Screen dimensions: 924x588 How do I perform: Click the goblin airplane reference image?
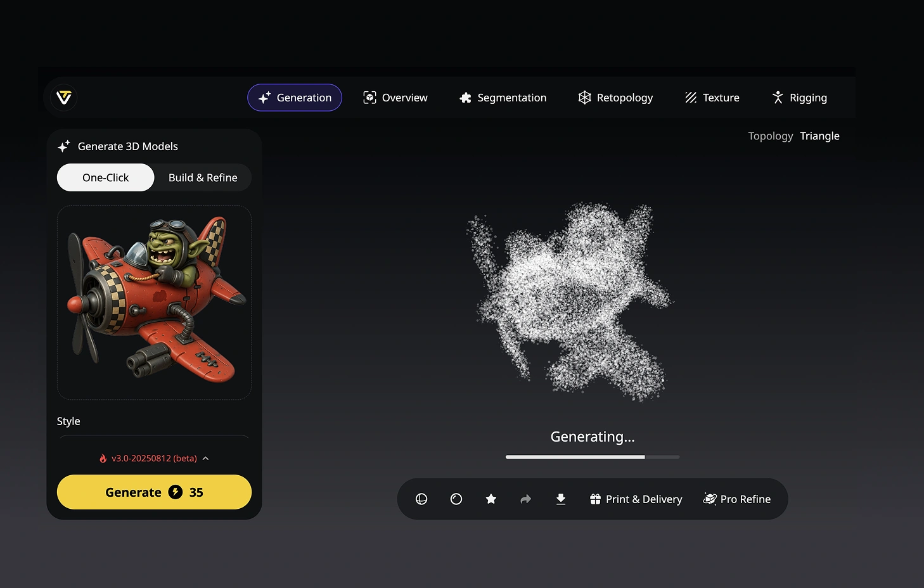tap(154, 302)
